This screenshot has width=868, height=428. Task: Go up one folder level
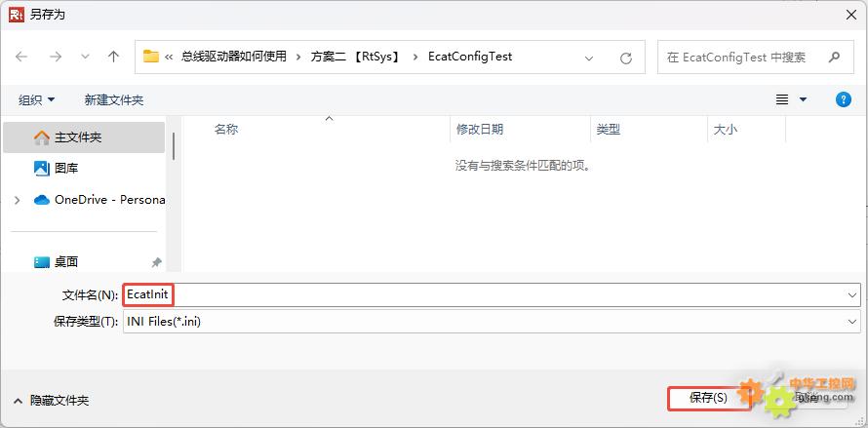click(x=113, y=58)
